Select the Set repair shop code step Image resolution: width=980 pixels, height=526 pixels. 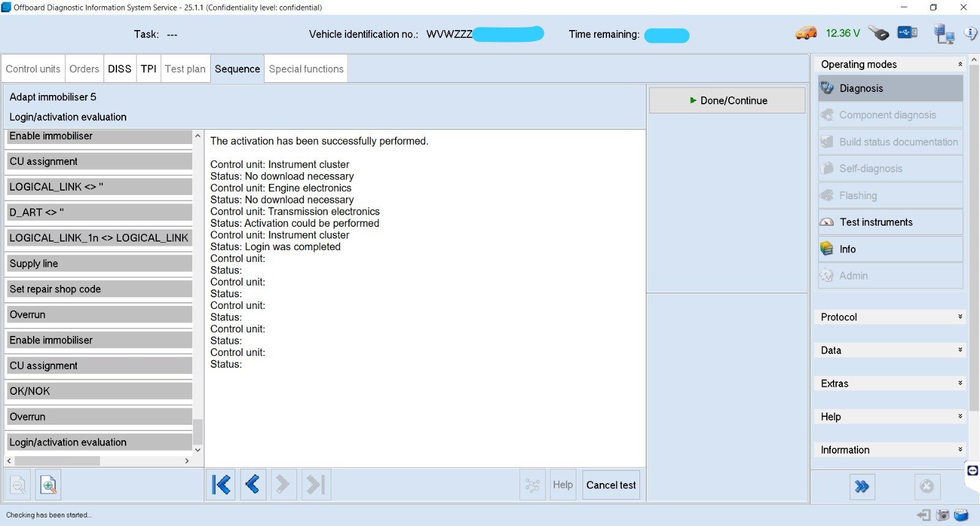[x=98, y=289]
